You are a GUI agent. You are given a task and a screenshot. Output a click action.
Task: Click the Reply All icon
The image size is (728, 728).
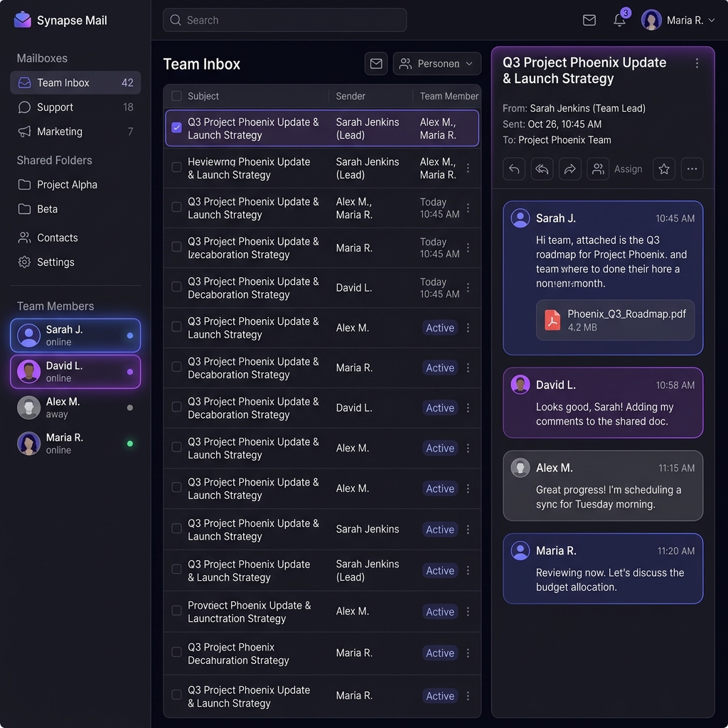pyautogui.click(x=542, y=169)
